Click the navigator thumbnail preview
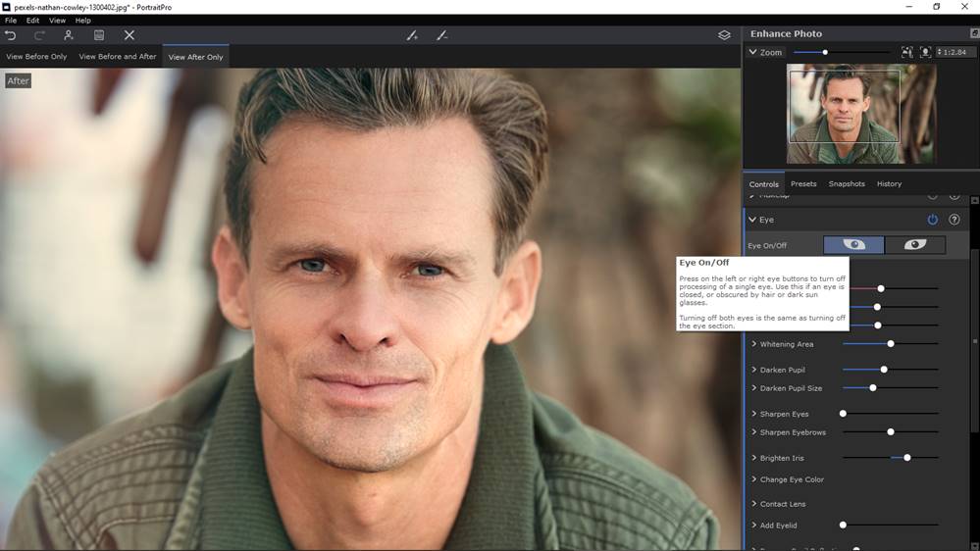The width and height of the screenshot is (980, 551). point(861,114)
